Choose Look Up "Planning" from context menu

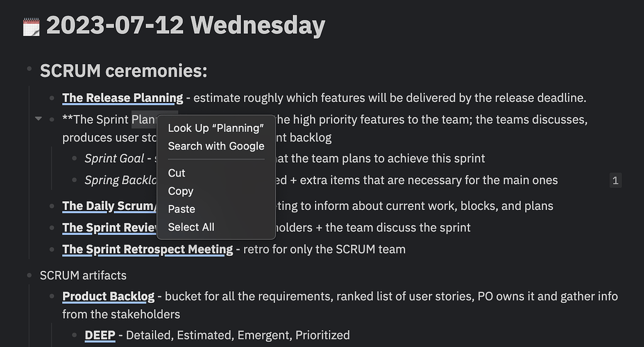216,128
